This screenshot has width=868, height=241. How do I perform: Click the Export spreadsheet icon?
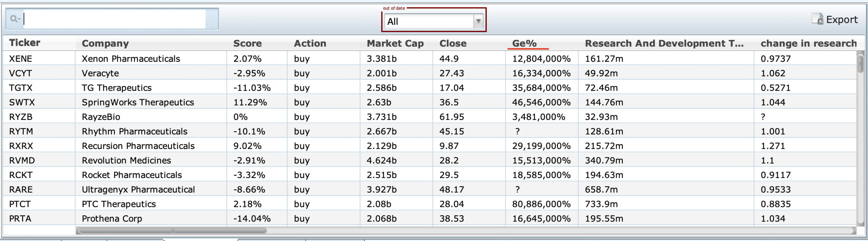[x=817, y=19]
